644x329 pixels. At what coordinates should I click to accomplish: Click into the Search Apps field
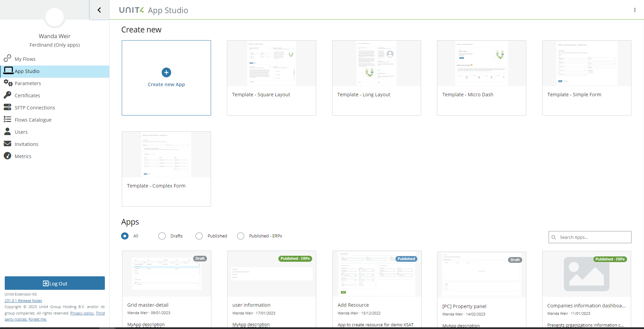click(x=590, y=237)
